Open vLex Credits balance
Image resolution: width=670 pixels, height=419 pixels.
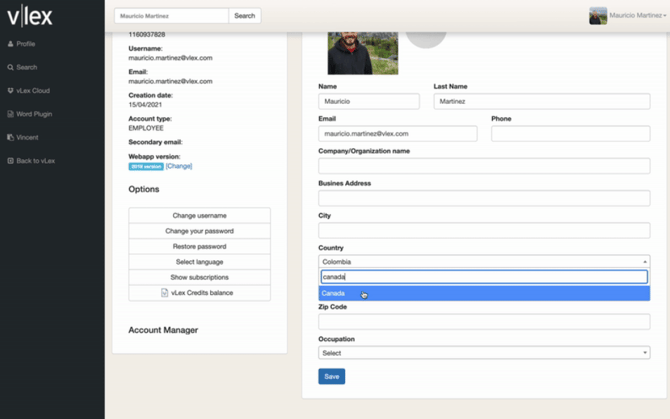200,293
